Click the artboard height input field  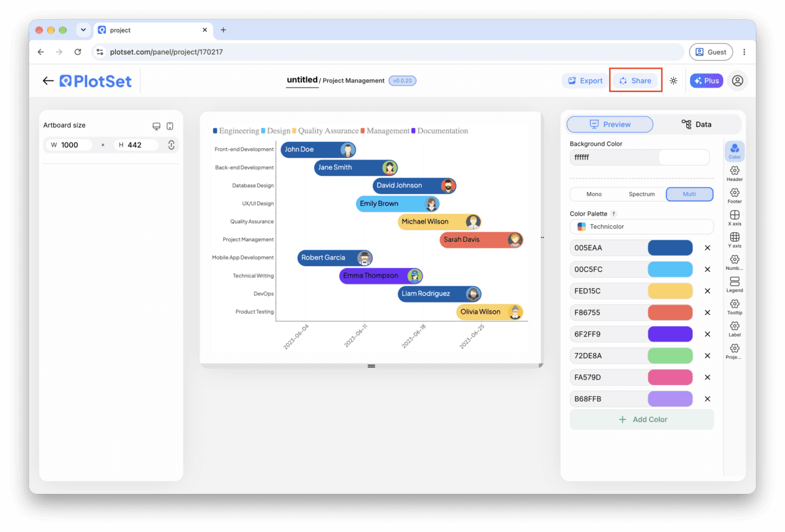point(137,145)
